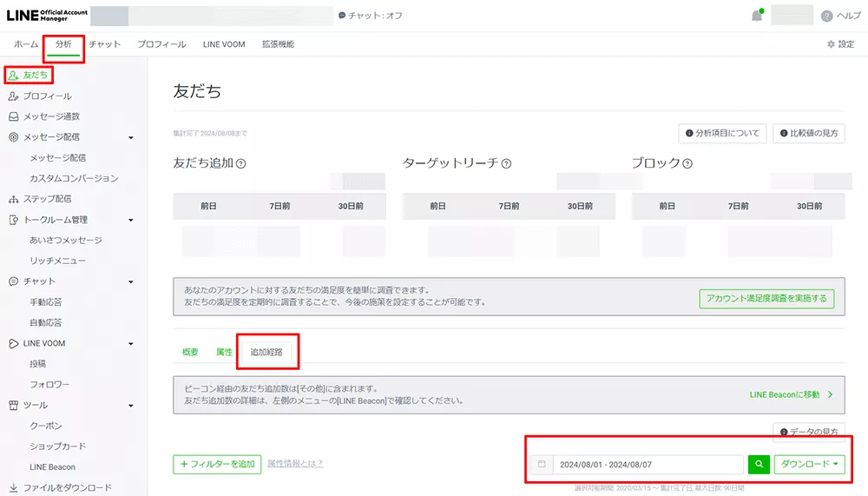The height and width of the screenshot is (496, 868).
Task: Click the notification bell icon
Action: (x=756, y=16)
